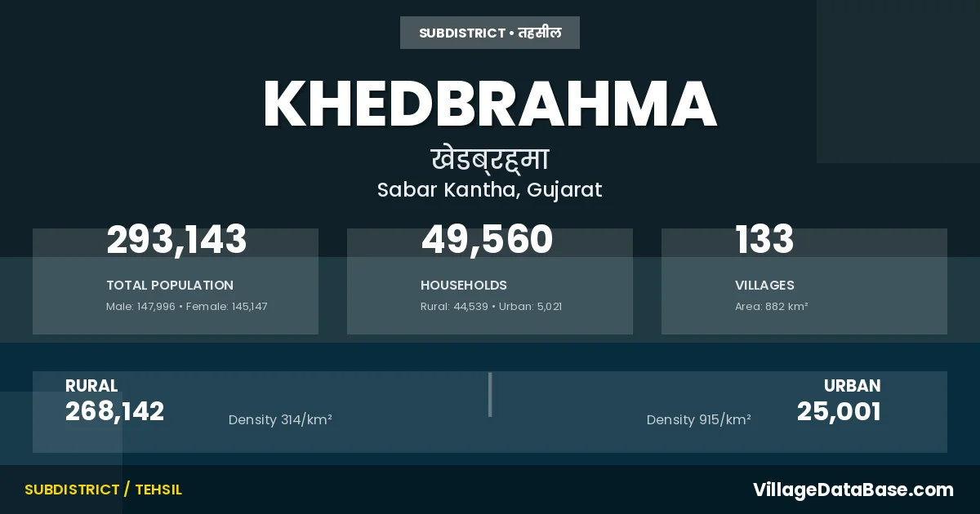Click the Hindi name खेडब्रह्मा

pyautogui.click(x=490, y=158)
